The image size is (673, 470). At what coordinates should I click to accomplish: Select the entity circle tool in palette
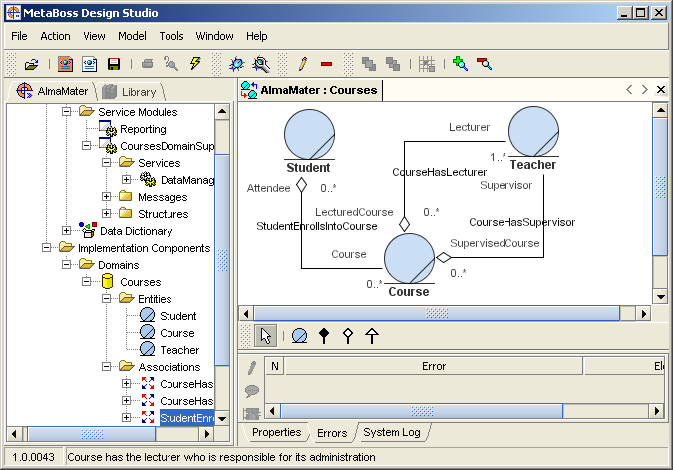pos(299,336)
